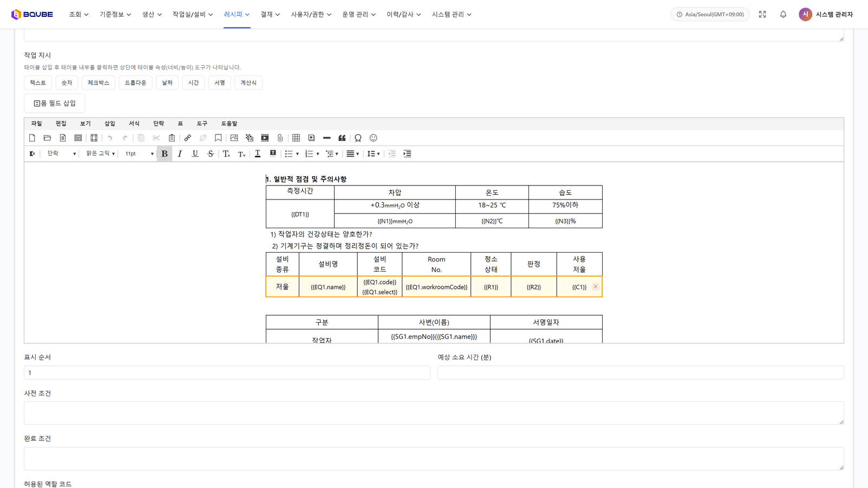Click the undo arrow icon
The image size is (868, 488).
110,138
